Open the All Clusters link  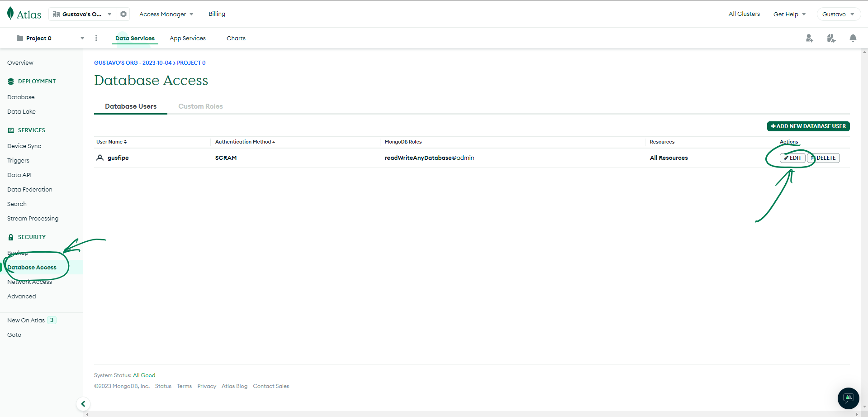coord(744,14)
